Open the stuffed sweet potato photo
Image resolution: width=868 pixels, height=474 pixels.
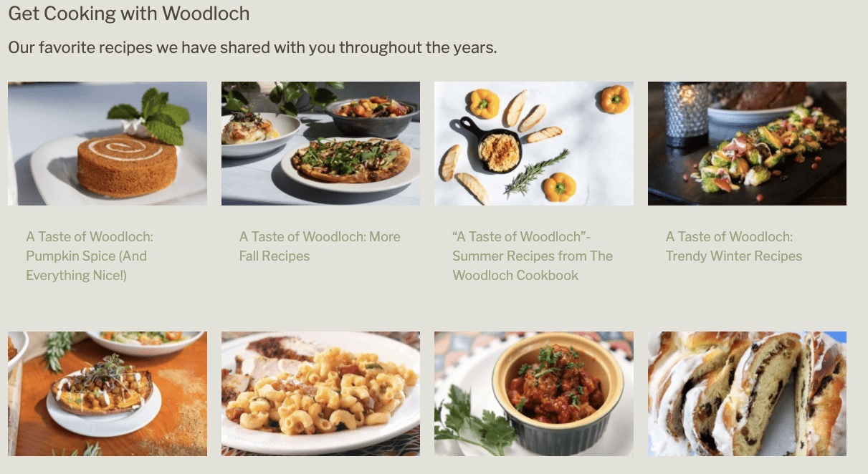(108, 394)
